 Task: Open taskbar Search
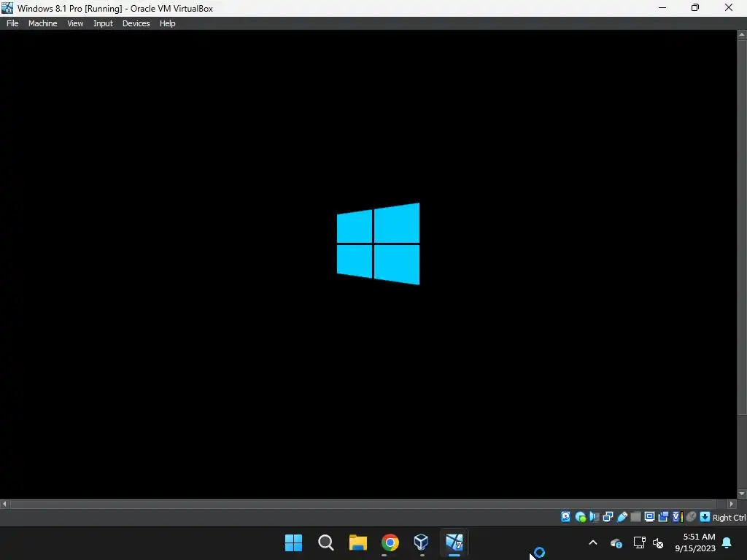pos(326,542)
